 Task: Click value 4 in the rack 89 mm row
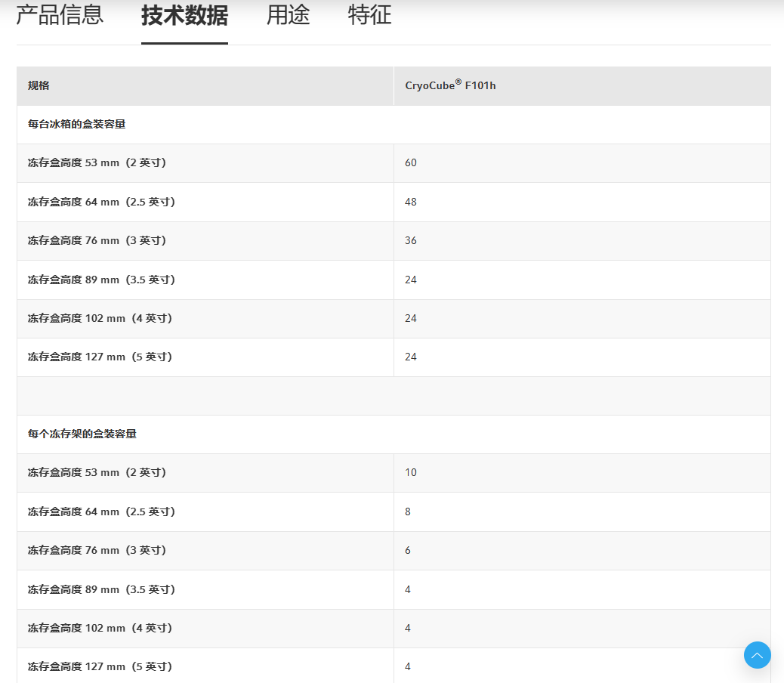(582, 589)
